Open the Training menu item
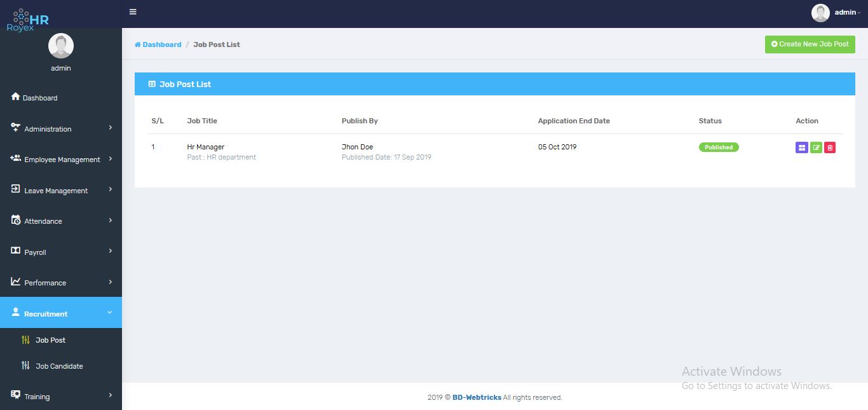Screen dimensions: 868x410 [37, 397]
